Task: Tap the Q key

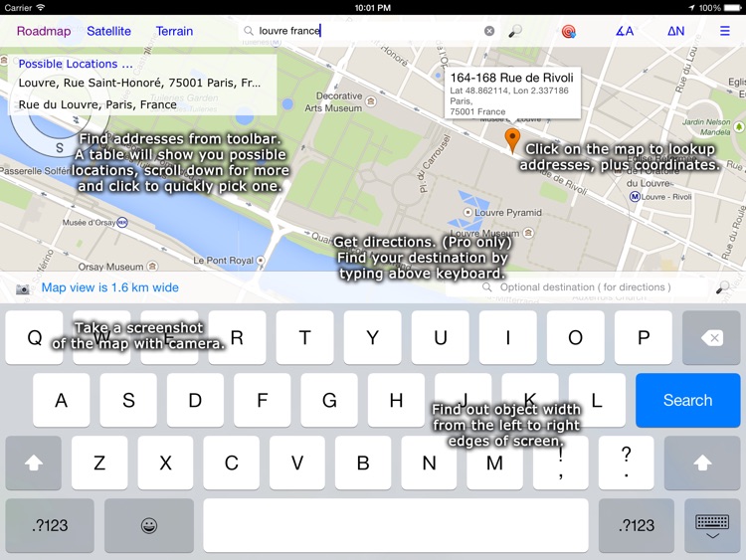Action: pyautogui.click(x=34, y=338)
